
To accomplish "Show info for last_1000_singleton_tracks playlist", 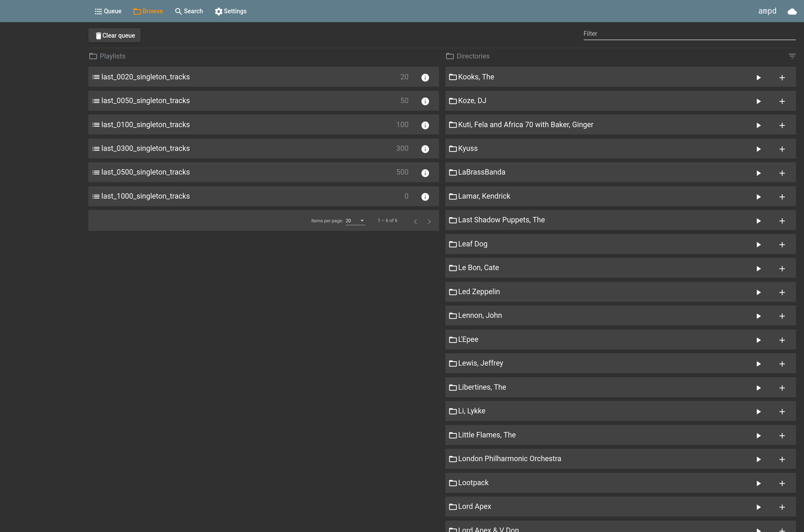I will pos(425,197).
